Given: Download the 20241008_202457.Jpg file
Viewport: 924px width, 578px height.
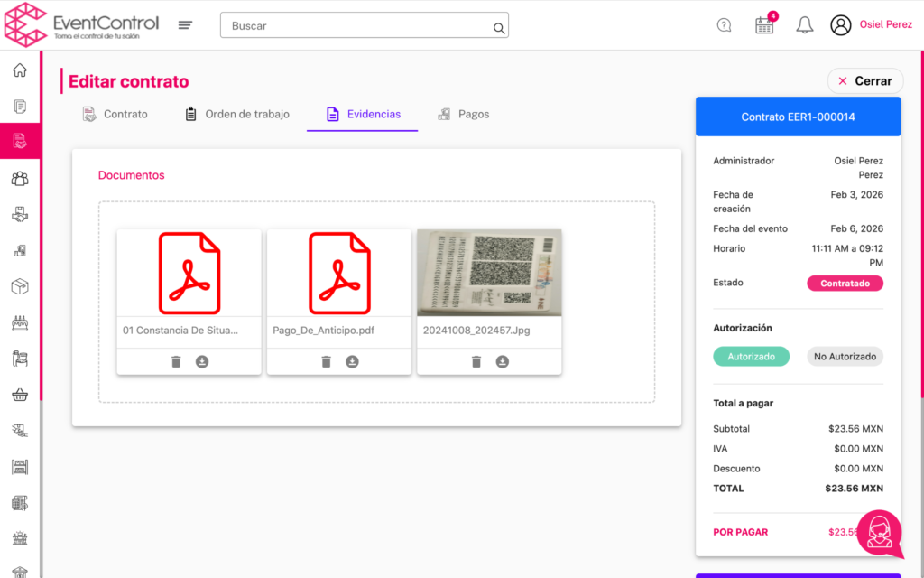Looking at the screenshot, I should pos(503,361).
